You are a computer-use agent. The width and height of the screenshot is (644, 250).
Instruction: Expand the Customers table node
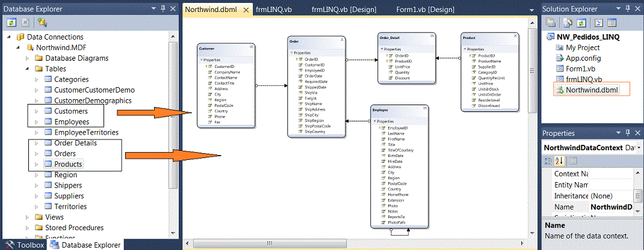coord(37,111)
